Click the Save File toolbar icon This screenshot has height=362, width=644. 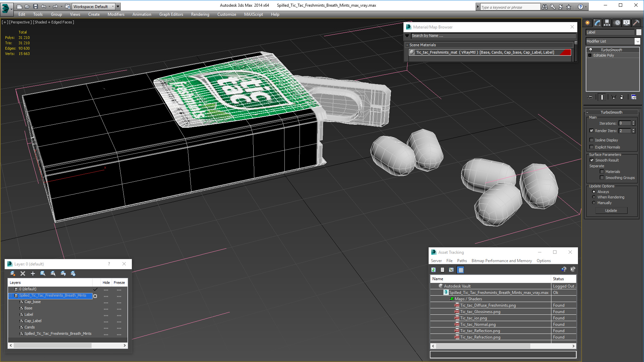click(x=36, y=6)
